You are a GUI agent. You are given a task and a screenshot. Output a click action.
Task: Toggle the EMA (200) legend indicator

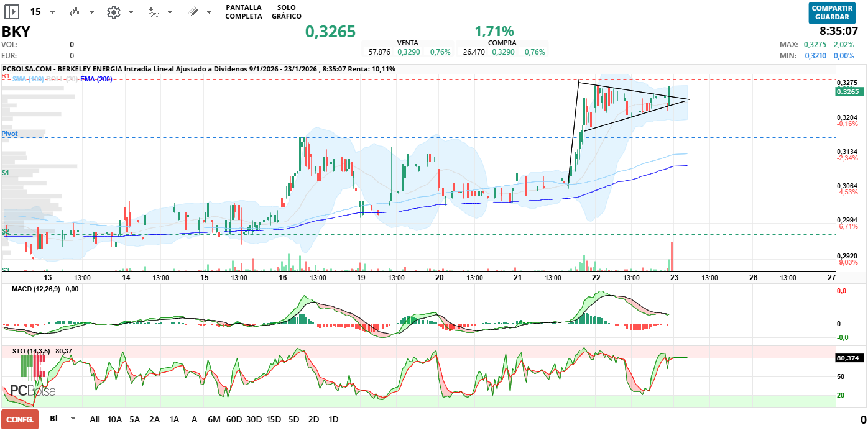click(x=96, y=79)
